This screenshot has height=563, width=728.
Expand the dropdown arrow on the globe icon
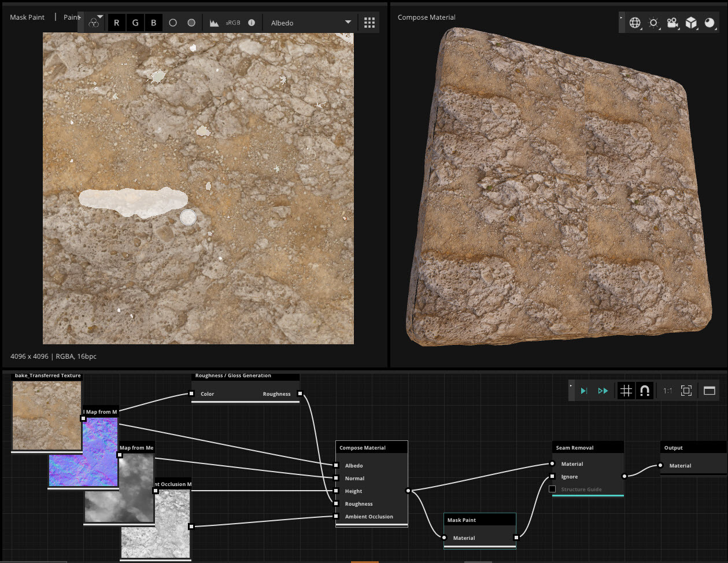[641, 30]
